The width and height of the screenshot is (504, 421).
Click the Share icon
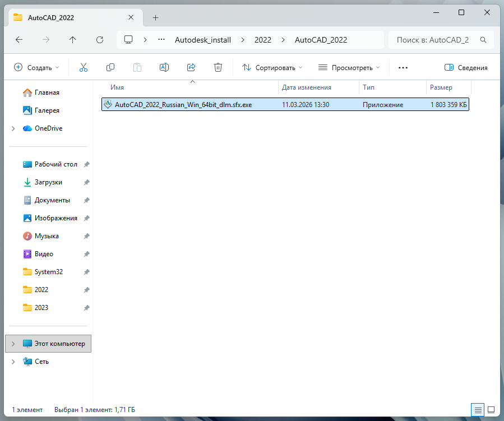tap(191, 67)
